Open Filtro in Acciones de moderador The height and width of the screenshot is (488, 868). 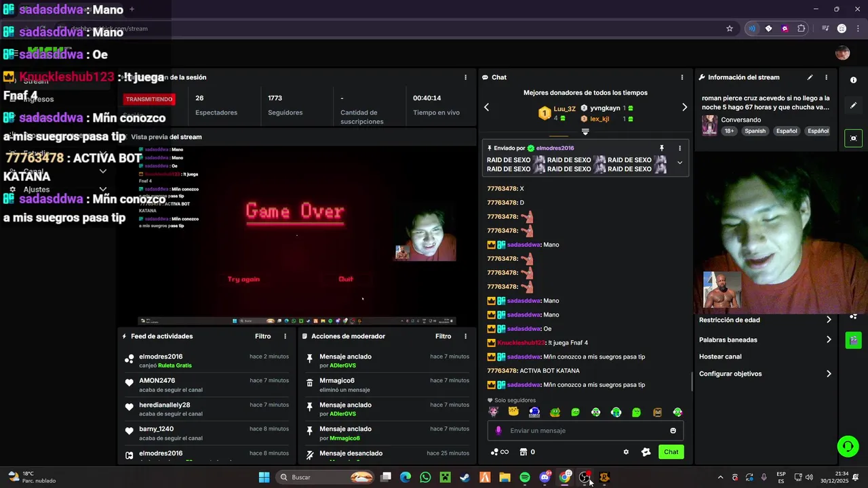tap(443, 336)
